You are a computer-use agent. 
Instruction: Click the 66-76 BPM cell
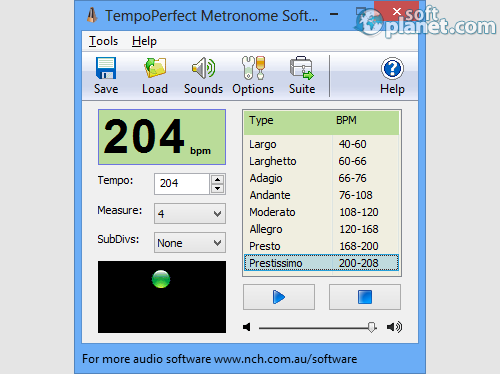tap(352, 178)
